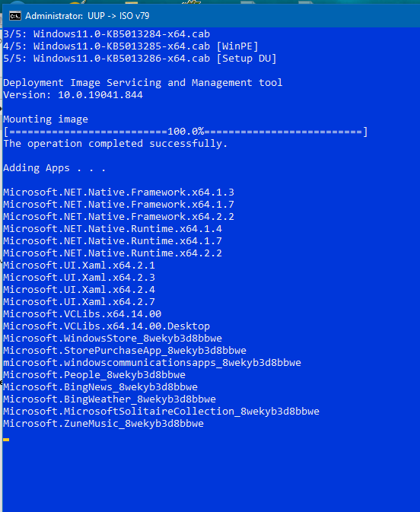Click the Microsoft.UI.Xaml.x64.2.7 entry

[79, 302]
